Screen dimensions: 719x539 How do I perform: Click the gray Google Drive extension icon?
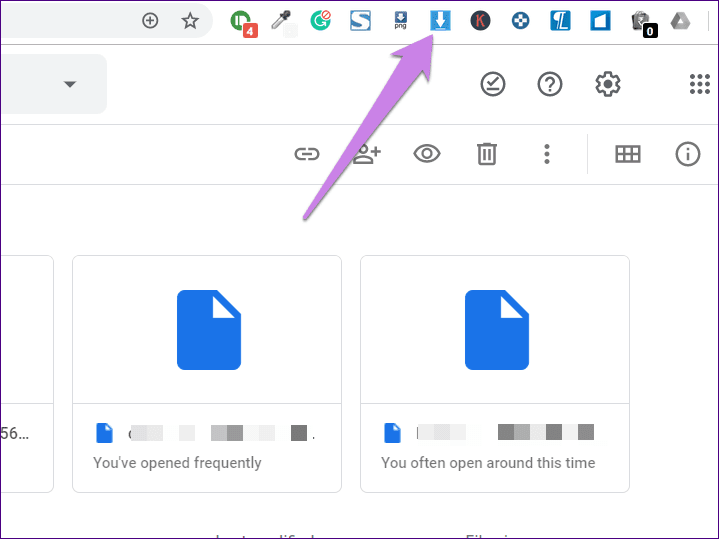pyautogui.click(x=680, y=21)
